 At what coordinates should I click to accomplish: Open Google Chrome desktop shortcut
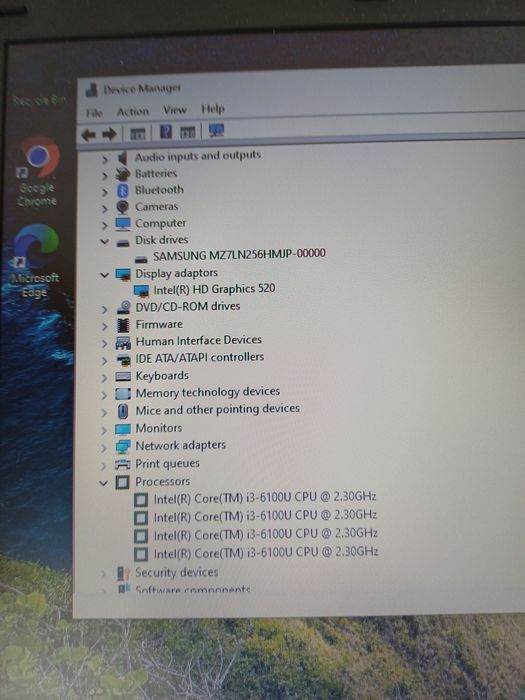38,171
